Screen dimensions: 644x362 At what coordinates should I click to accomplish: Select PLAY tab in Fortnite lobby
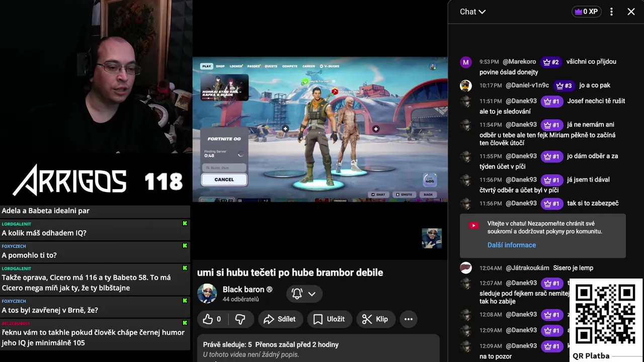(206, 66)
